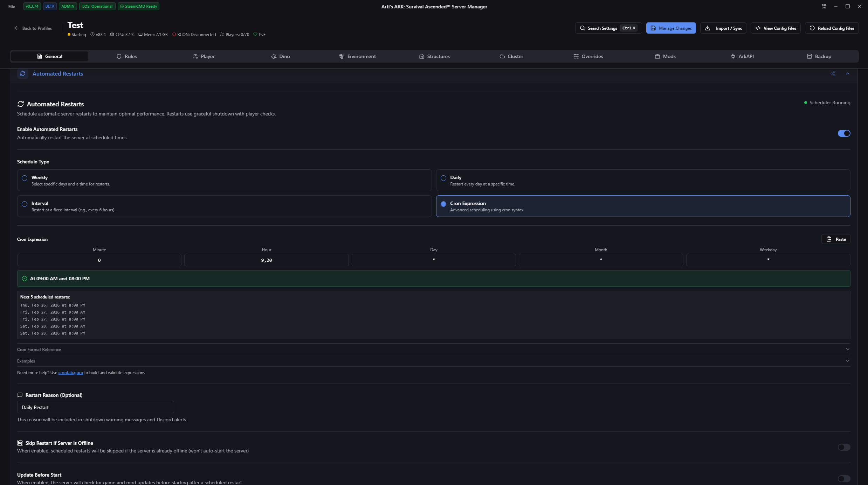Click the Search Settings magnifier icon
Image resolution: width=868 pixels, height=485 pixels.
[582, 28]
